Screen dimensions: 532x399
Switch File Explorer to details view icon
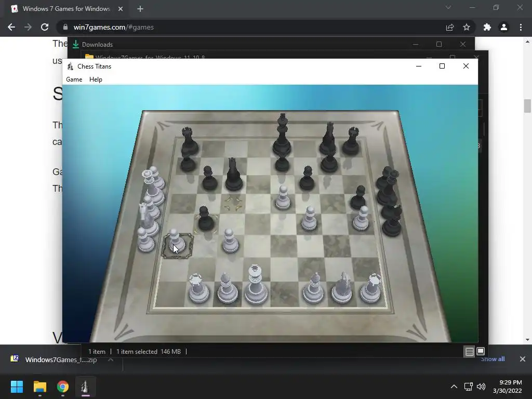tap(469, 352)
